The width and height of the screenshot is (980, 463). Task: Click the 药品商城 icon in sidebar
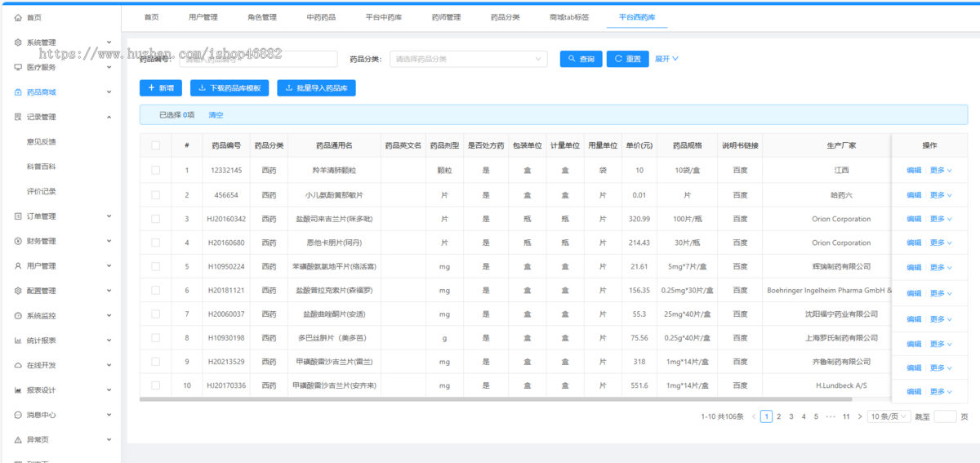click(18, 92)
